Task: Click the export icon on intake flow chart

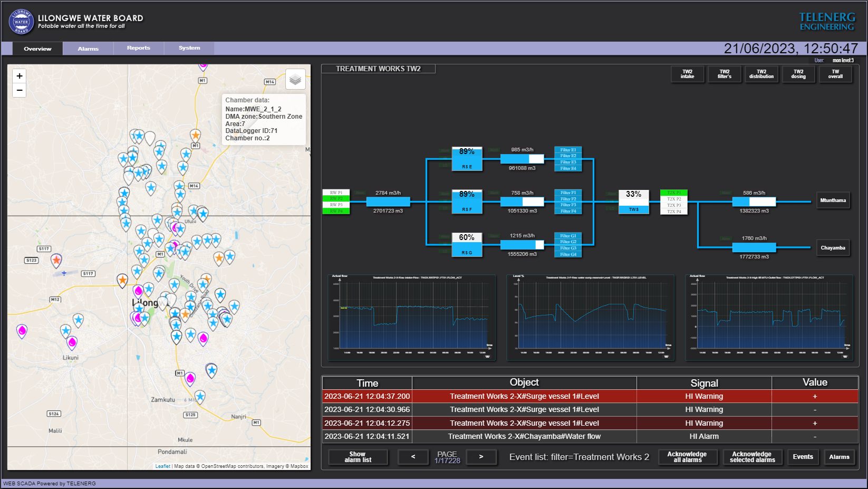Action: tap(487, 357)
